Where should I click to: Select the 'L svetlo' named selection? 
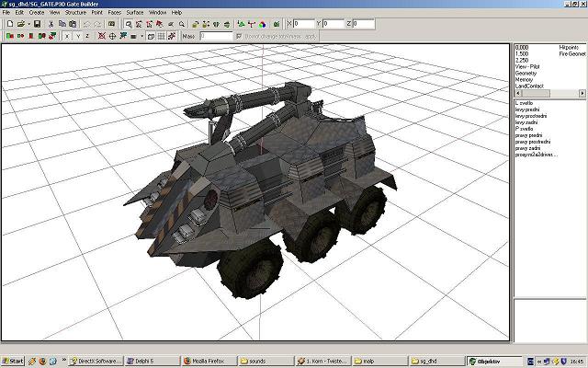524,103
